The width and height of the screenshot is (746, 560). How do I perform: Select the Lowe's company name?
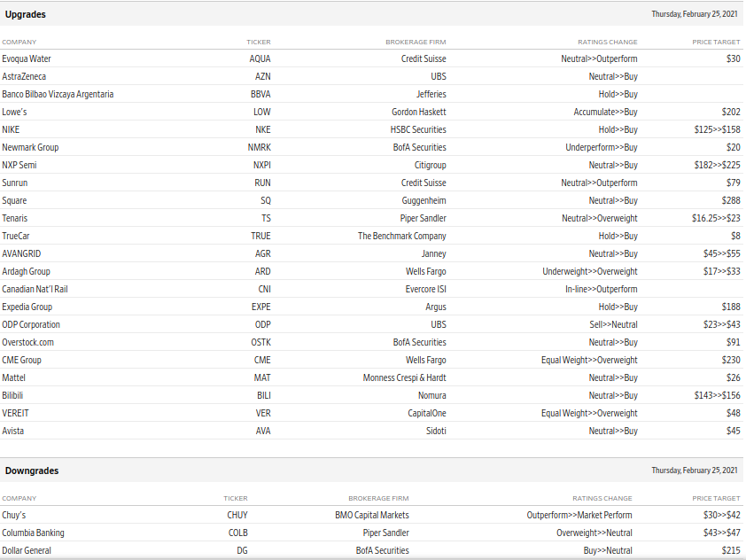(x=14, y=112)
